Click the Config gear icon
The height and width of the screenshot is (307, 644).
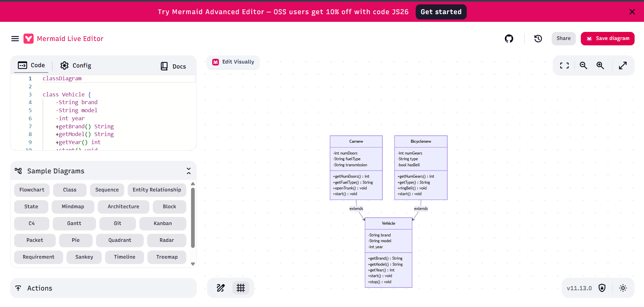pyautogui.click(x=64, y=65)
